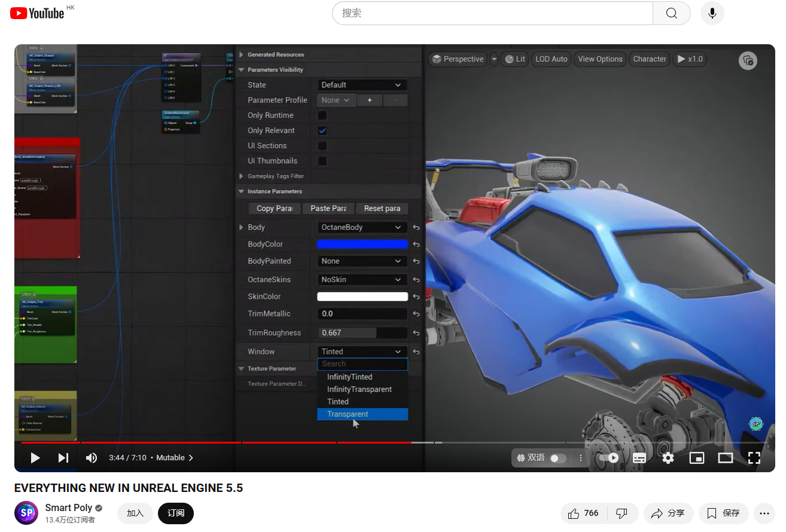
Task: Enter fullscreen mode
Action: click(x=754, y=458)
